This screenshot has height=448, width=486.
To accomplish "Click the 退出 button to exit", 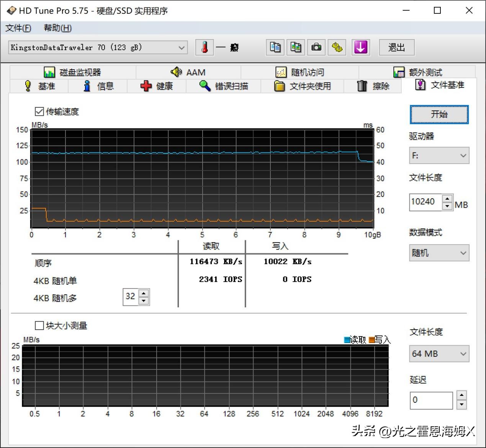I will pos(396,47).
